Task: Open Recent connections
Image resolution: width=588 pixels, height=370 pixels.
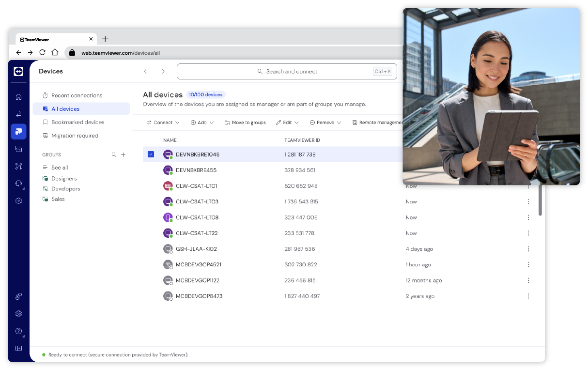Action: (81, 95)
